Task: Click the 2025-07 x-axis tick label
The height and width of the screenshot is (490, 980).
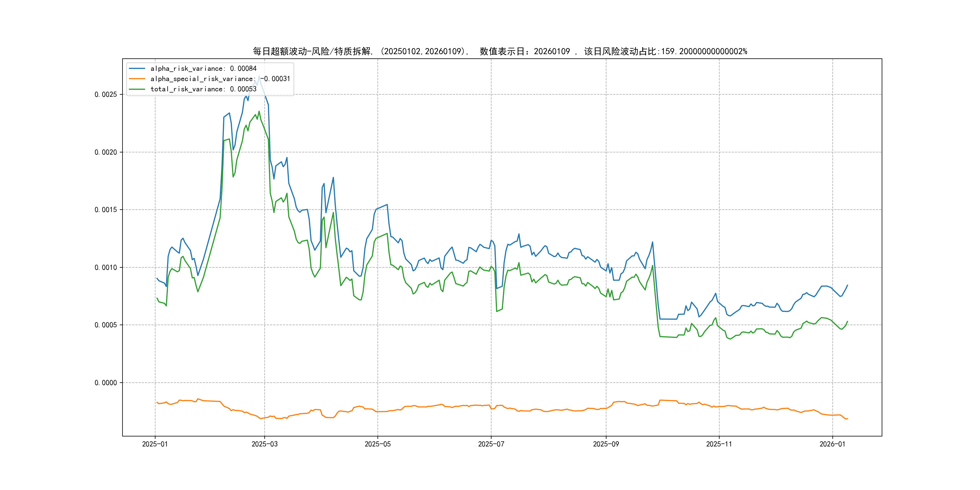Action: 491,444
